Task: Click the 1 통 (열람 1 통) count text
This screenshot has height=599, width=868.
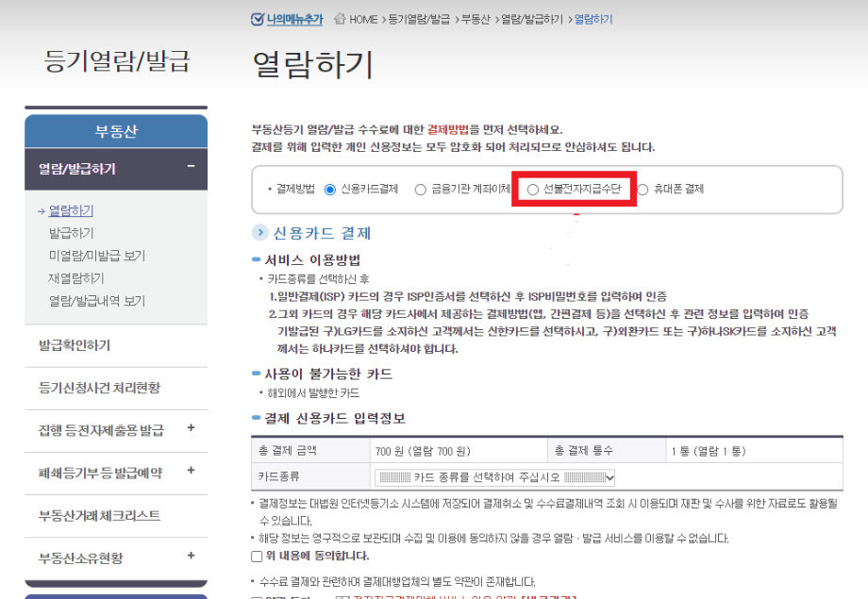Action: click(x=709, y=451)
